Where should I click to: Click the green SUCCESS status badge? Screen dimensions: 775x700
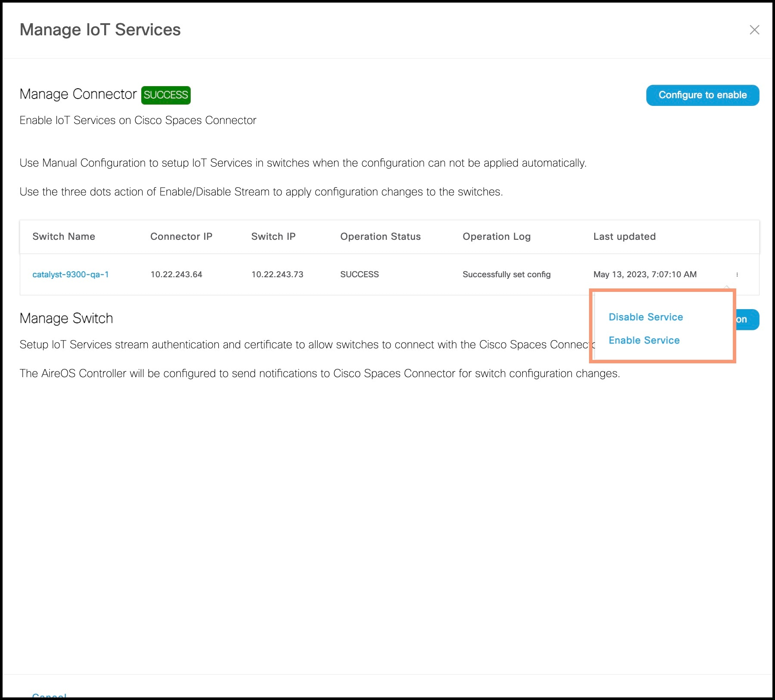(x=166, y=95)
